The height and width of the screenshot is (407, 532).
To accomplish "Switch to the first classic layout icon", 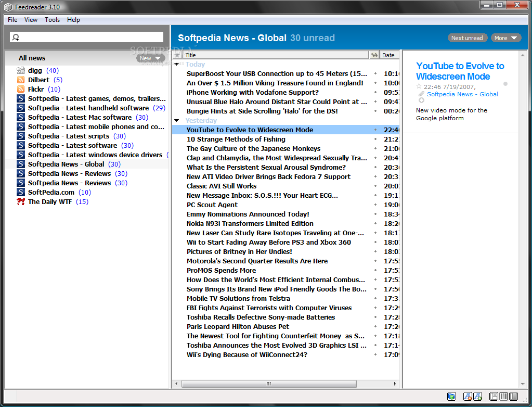I will pyautogui.click(x=494, y=397).
